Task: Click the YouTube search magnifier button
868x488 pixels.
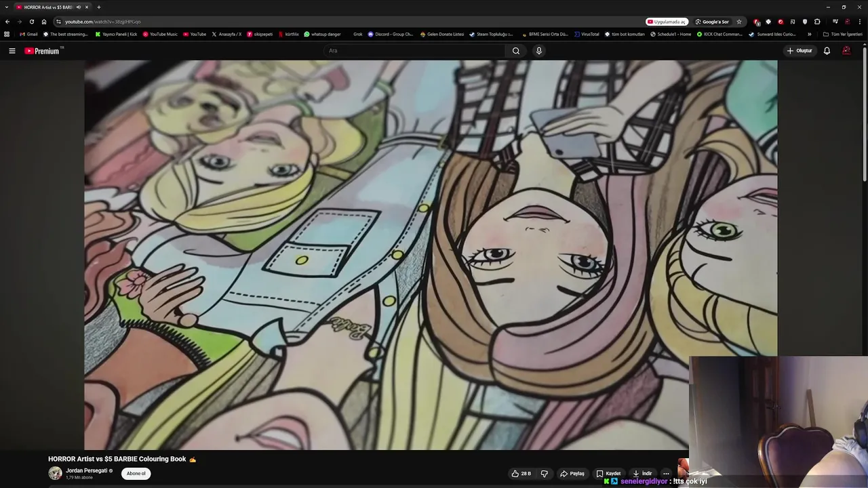Action: click(x=516, y=51)
